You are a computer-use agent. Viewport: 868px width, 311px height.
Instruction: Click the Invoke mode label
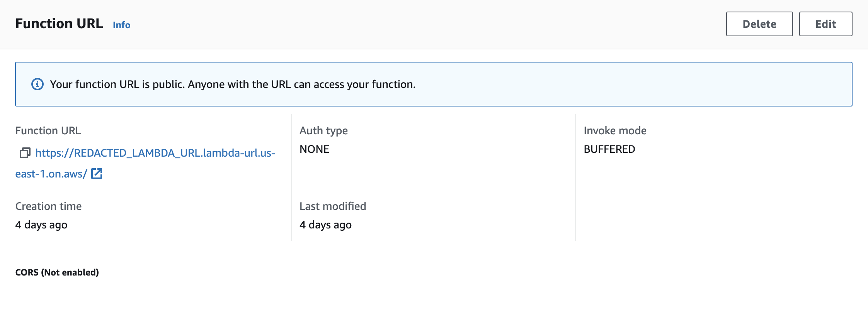[x=615, y=131]
